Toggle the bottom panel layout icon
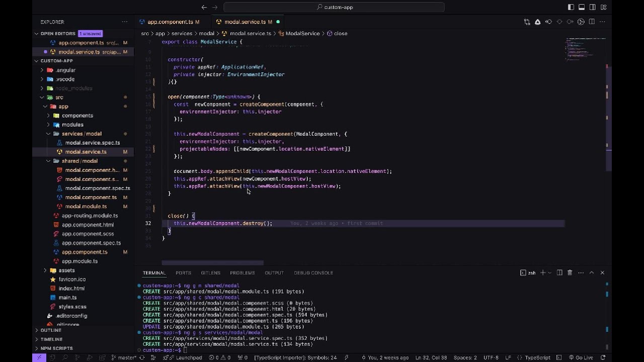This screenshot has width=644, height=362. tap(582, 7)
